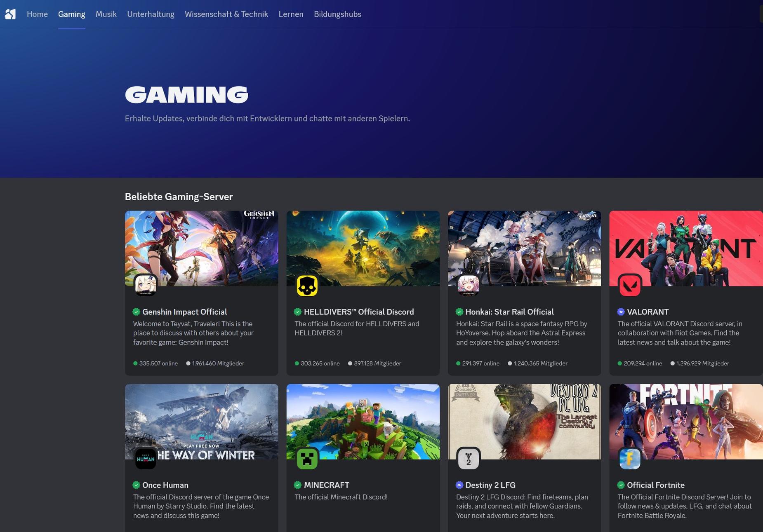This screenshot has height=532, width=763.
Task: Click 'The official Minecraft Discord!' description
Action: 341,497
